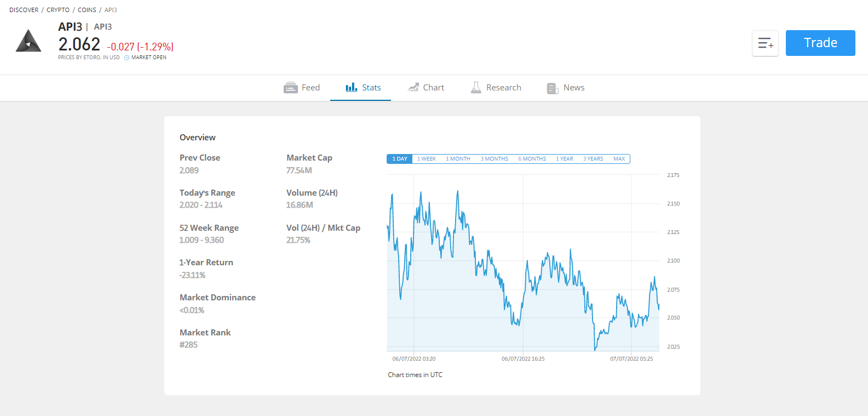Click 52 Week Range value 1.009 - 9.360

coord(202,240)
